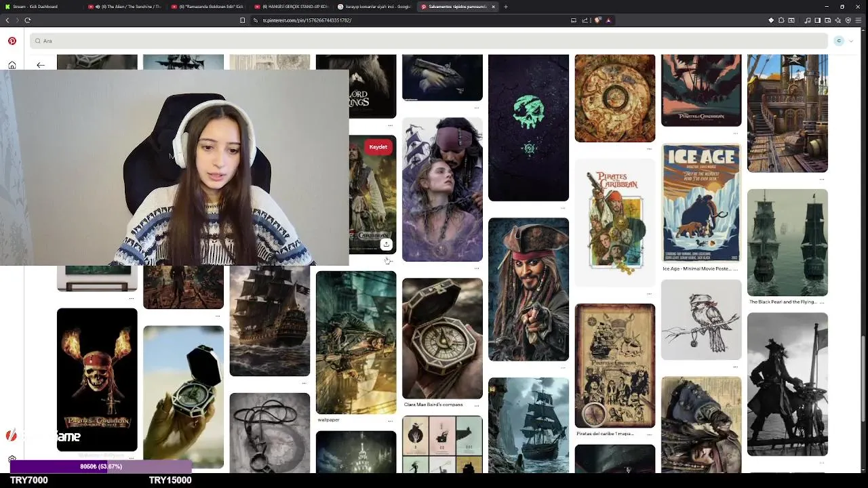Open Clara Mae Baird's compass title link

click(433, 405)
